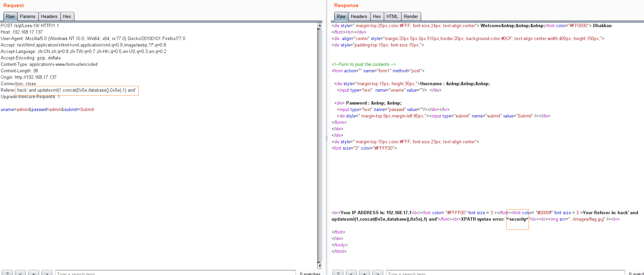The height and width of the screenshot is (275, 644).
Task: Open search help button in Response panel
Action: (x=338, y=273)
